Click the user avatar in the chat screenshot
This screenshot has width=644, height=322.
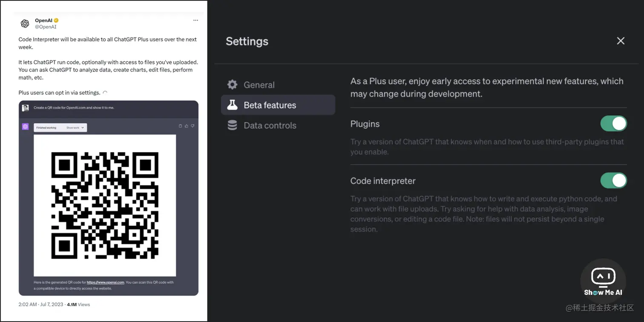tap(25, 108)
